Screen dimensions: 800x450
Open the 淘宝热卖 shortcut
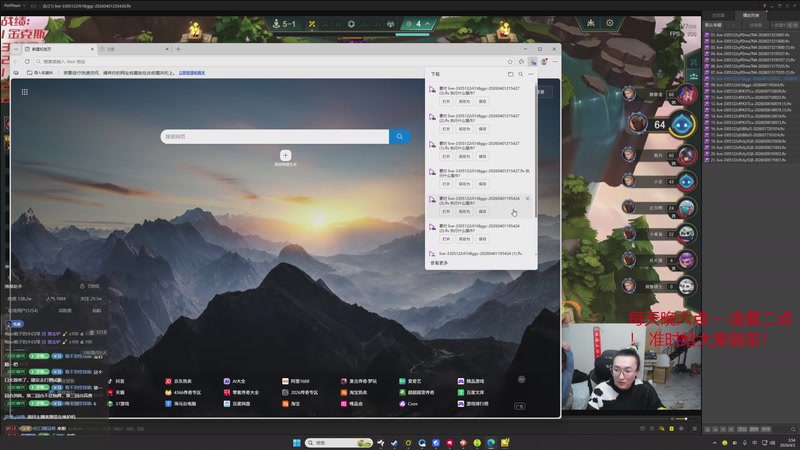click(x=354, y=392)
